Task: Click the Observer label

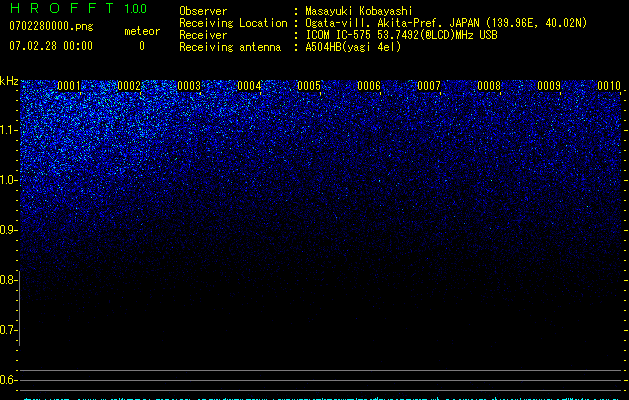Action: point(203,11)
